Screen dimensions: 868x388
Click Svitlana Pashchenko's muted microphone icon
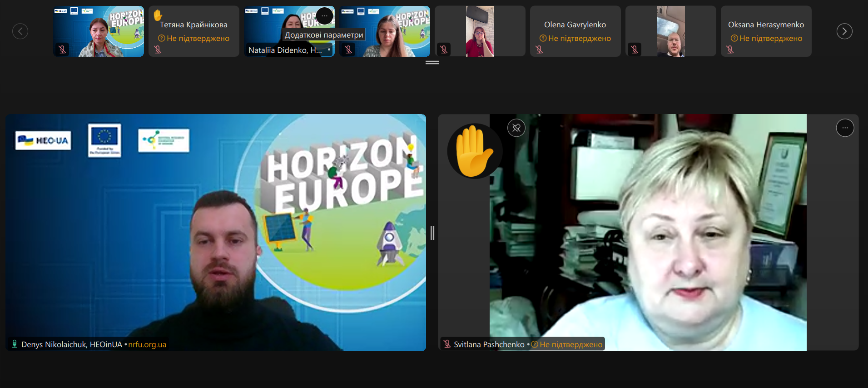[447, 344]
